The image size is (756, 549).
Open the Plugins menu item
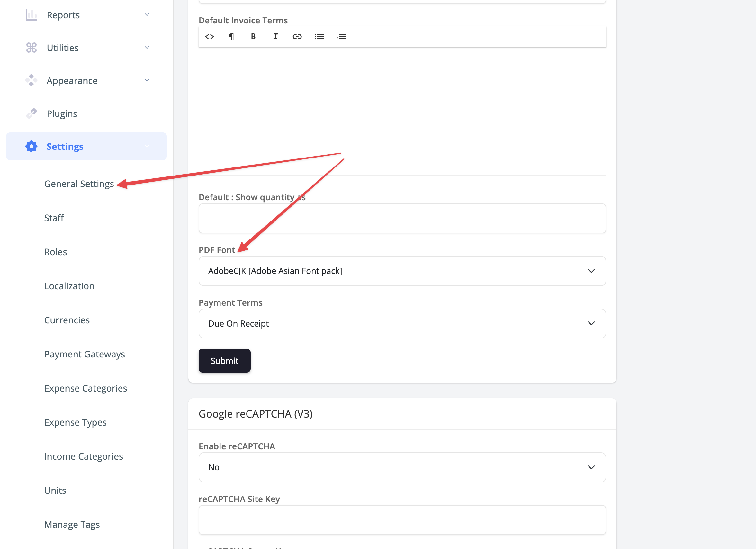point(62,114)
